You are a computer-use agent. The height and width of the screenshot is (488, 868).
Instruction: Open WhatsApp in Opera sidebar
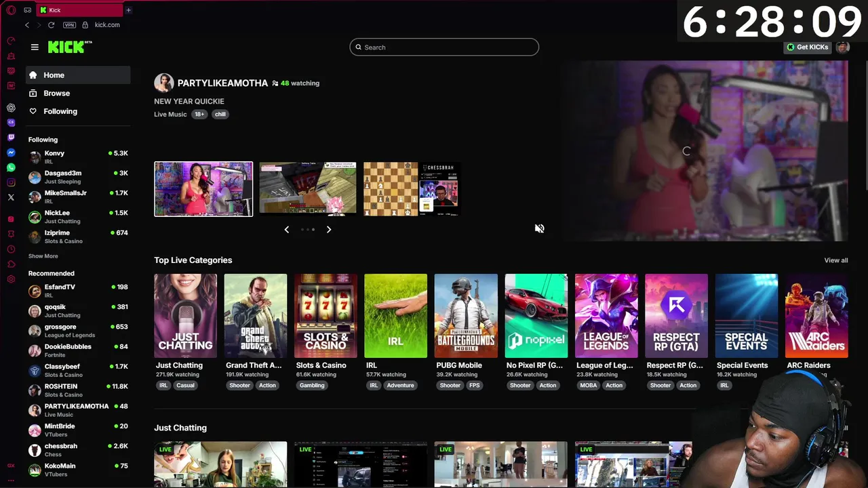(11, 167)
